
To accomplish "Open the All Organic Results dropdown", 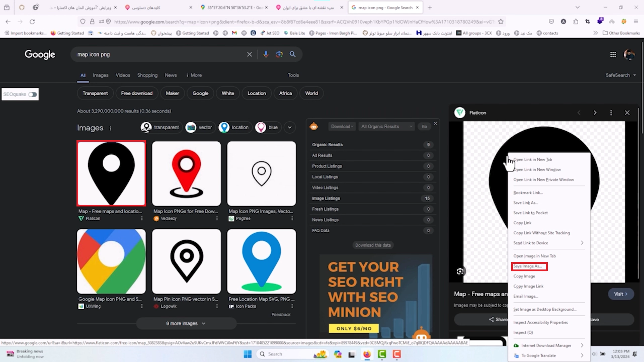I will [387, 126].
